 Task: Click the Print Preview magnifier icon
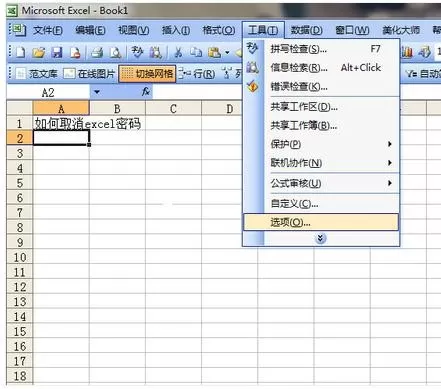point(116,52)
